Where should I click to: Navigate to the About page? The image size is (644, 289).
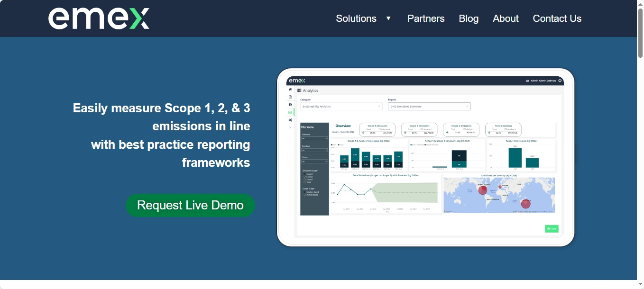(x=506, y=18)
